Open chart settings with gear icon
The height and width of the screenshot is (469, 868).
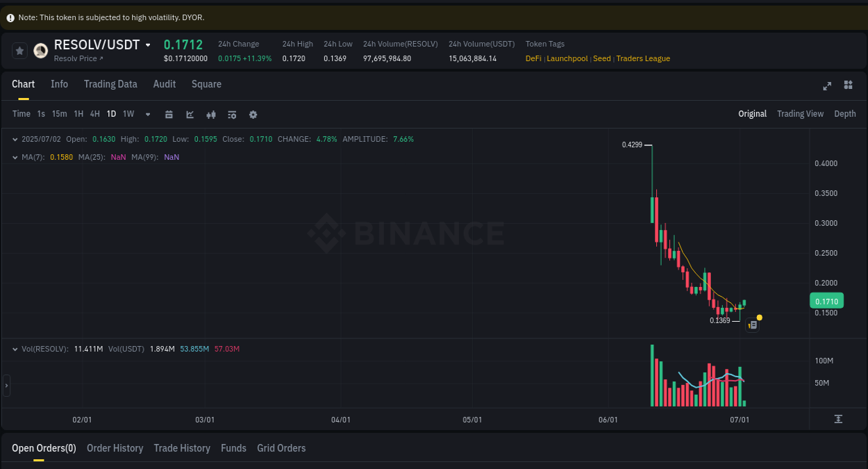253,114
